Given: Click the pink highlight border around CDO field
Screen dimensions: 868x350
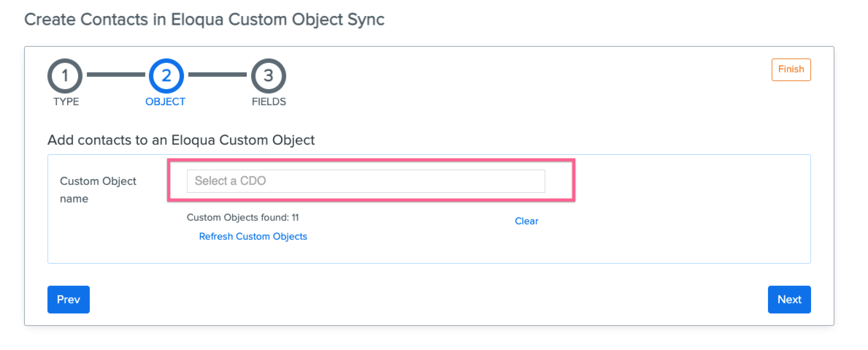Looking at the screenshot, I should pos(372,161).
